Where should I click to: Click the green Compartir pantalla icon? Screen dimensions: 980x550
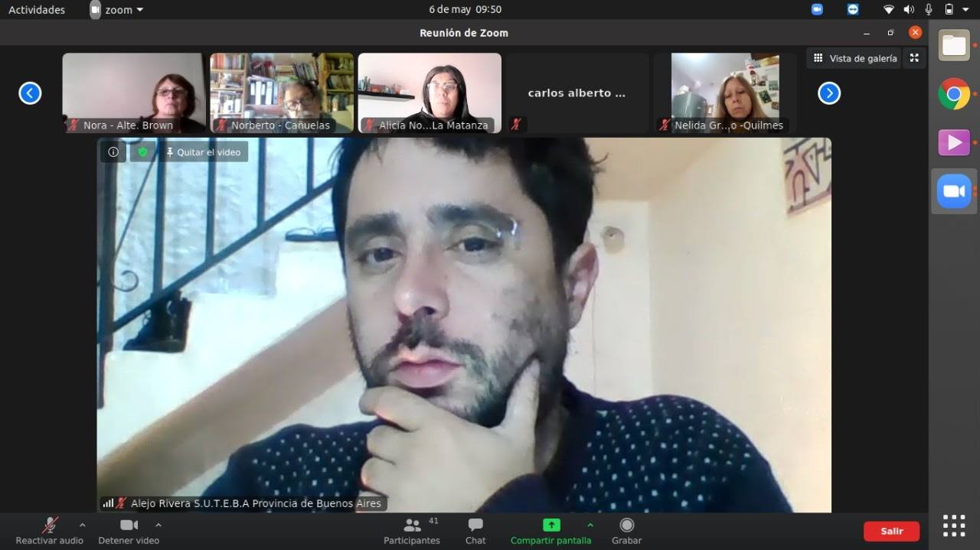pos(550,526)
